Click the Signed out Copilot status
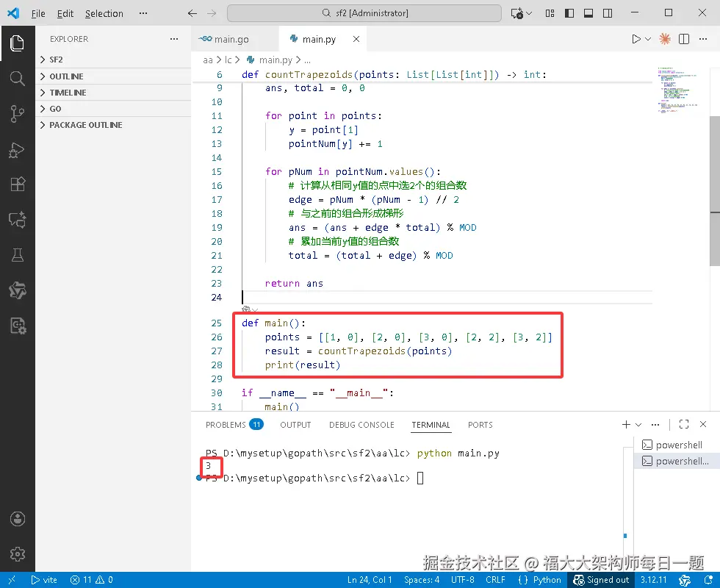The image size is (720, 588). tap(601, 580)
